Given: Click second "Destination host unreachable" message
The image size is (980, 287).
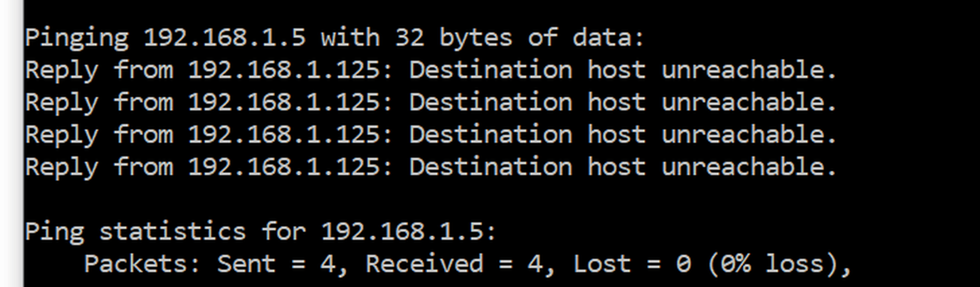Looking at the screenshot, I should [x=622, y=103].
